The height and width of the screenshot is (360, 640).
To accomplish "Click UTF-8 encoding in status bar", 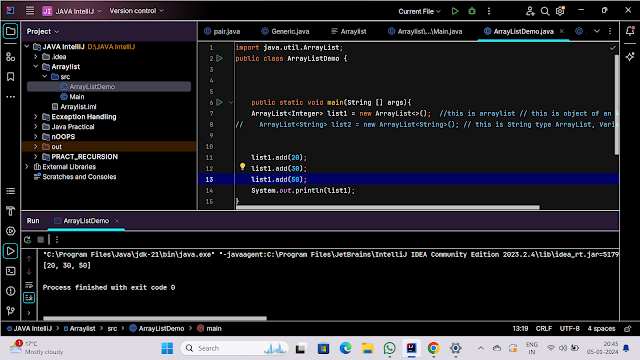I will point(569,329).
